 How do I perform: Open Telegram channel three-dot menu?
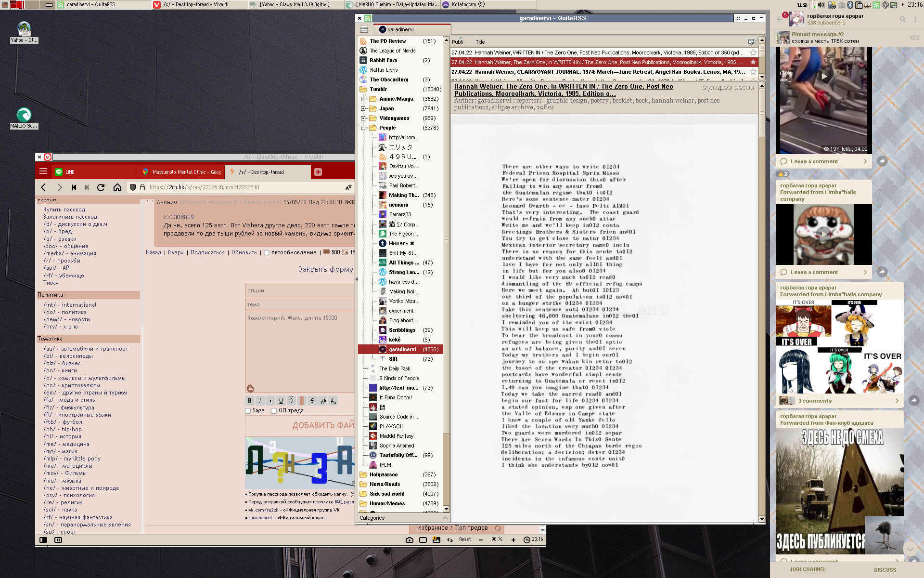(x=915, y=19)
